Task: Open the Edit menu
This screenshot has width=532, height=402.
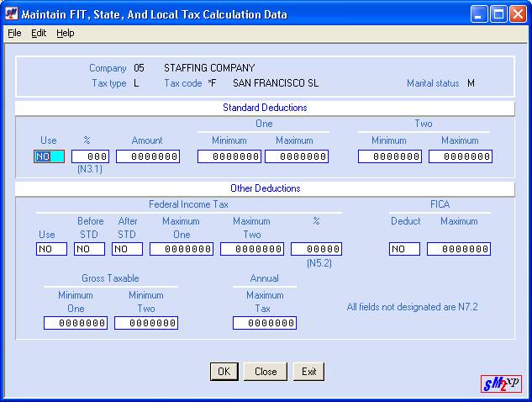Action: (39, 34)
